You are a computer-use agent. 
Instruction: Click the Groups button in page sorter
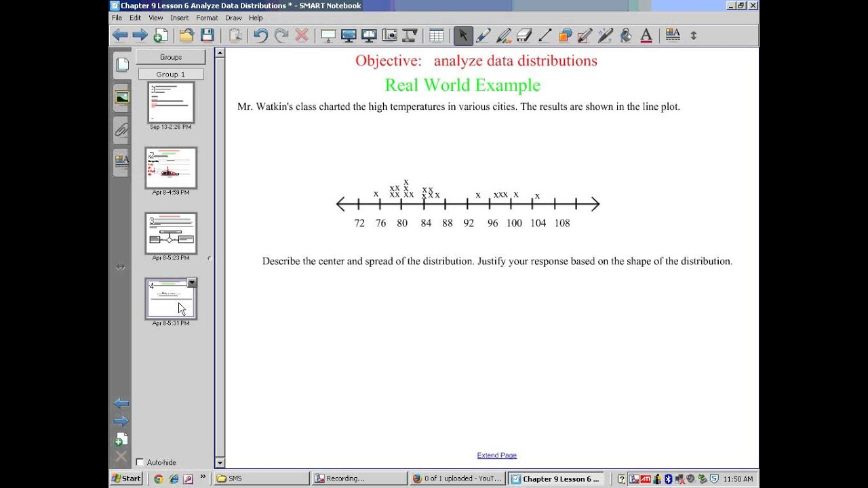(x=171, y=57)
